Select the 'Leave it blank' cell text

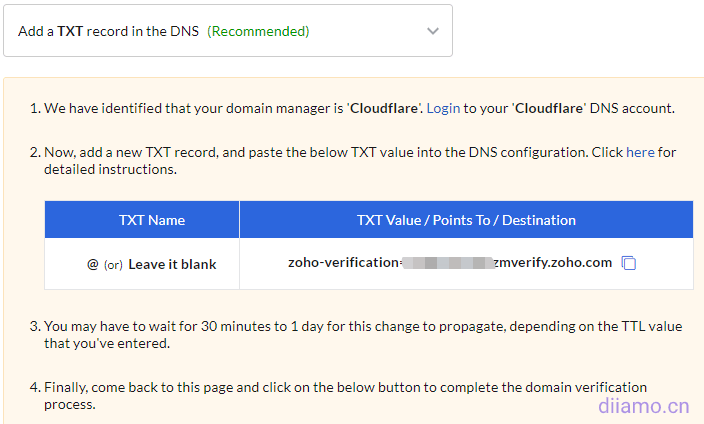(x=172, y=265)
